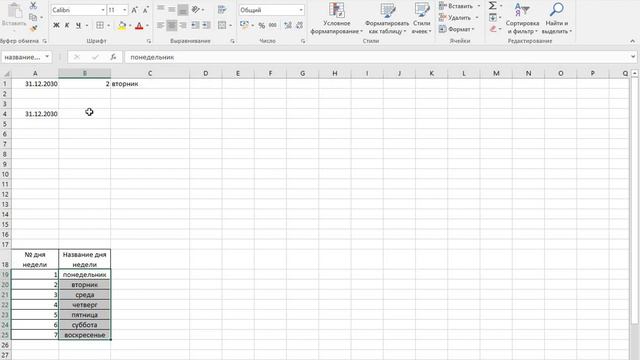Collapse the ribbon with arrow
Viewport: 640px width, 360px height.
(x=632, y=41)
